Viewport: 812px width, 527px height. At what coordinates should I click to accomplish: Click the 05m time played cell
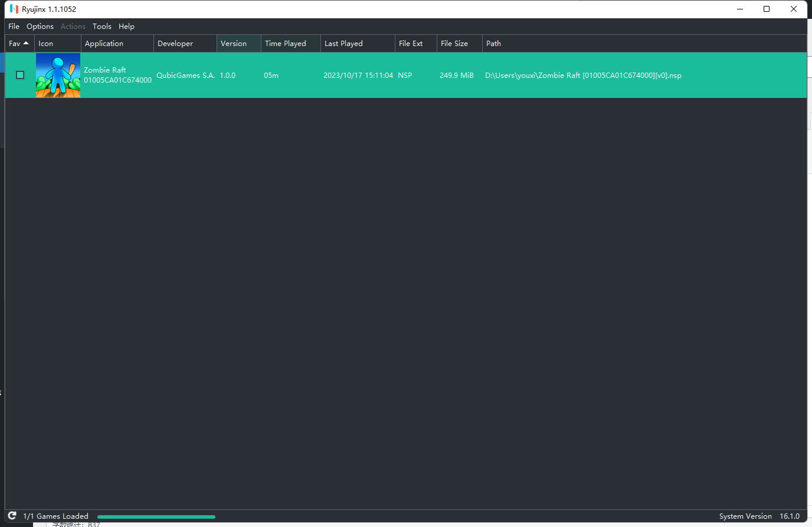271,76
